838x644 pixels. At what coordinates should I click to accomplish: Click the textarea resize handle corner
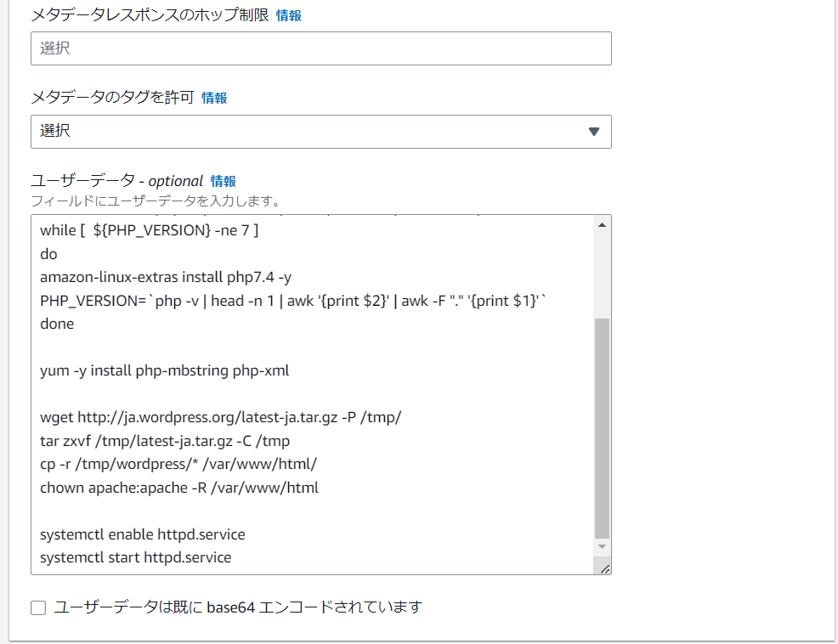[604, 569]
